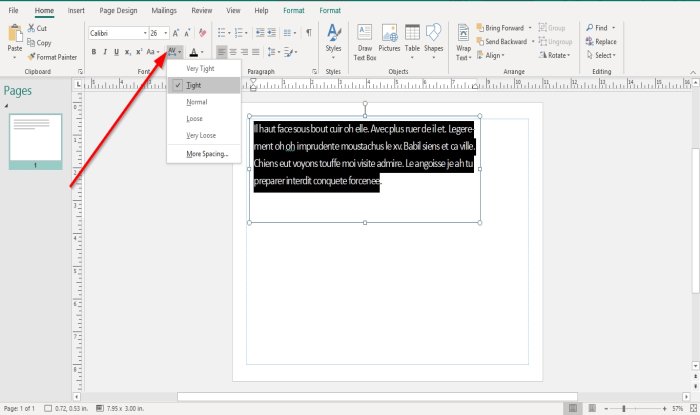Decrease font size with shrink font icon

(x=187, y=33)
